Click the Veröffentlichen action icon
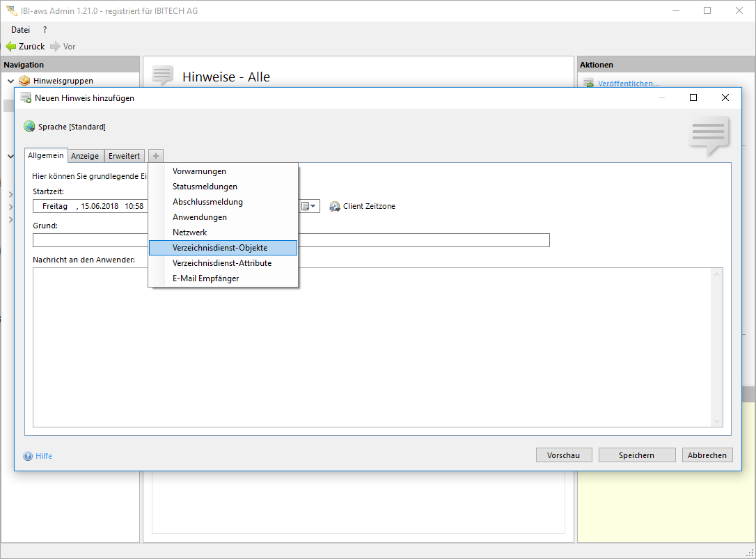The height and width of the screenshot is (559, 756). click(x=588, y=84)
